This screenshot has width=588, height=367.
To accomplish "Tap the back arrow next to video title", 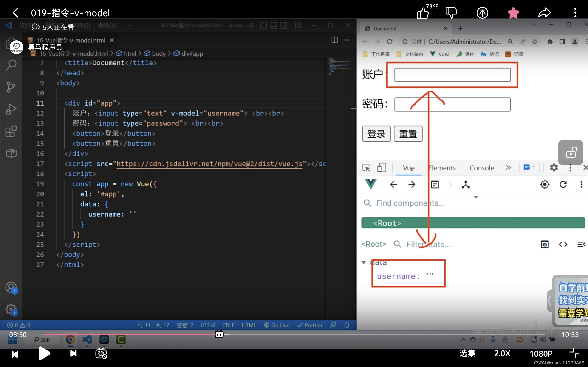I will [x=16, y=13].
